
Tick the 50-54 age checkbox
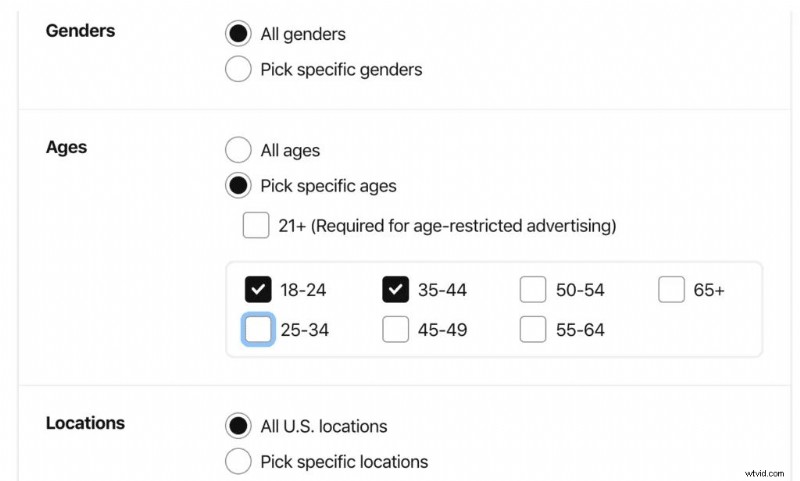tap(533, 290)
